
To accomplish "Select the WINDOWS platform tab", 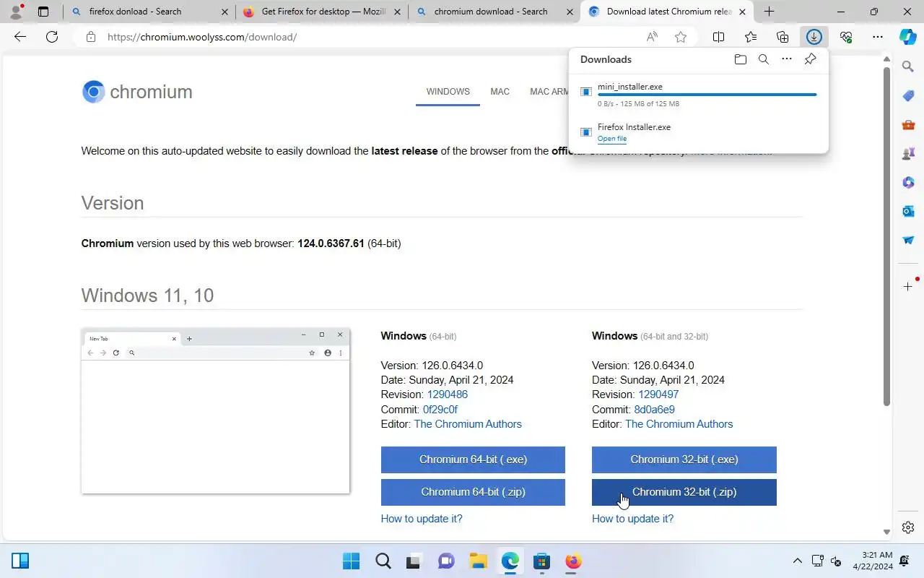I will tap(448, 92).
